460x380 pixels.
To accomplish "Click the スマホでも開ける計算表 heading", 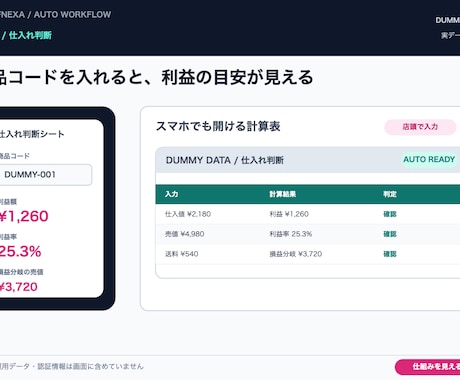I will (218, 126).
